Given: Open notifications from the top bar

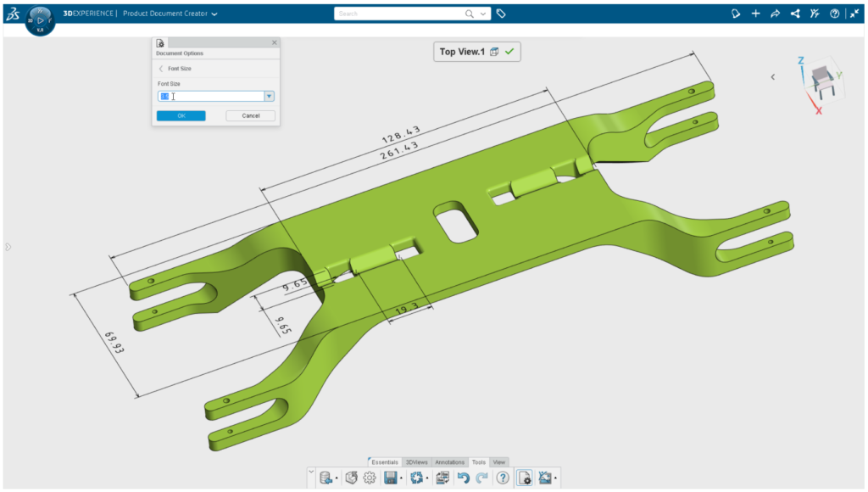Looking at the screenshot, I should pos(736,14).
